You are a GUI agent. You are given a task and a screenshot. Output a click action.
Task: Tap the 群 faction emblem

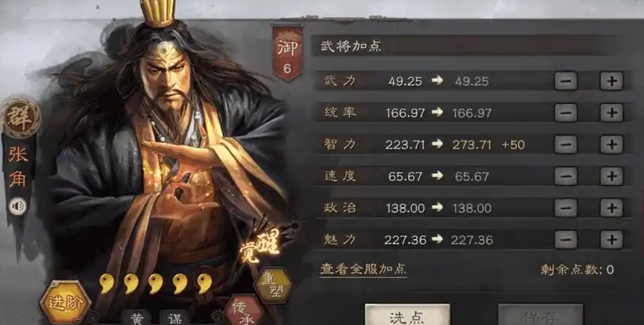21,117
